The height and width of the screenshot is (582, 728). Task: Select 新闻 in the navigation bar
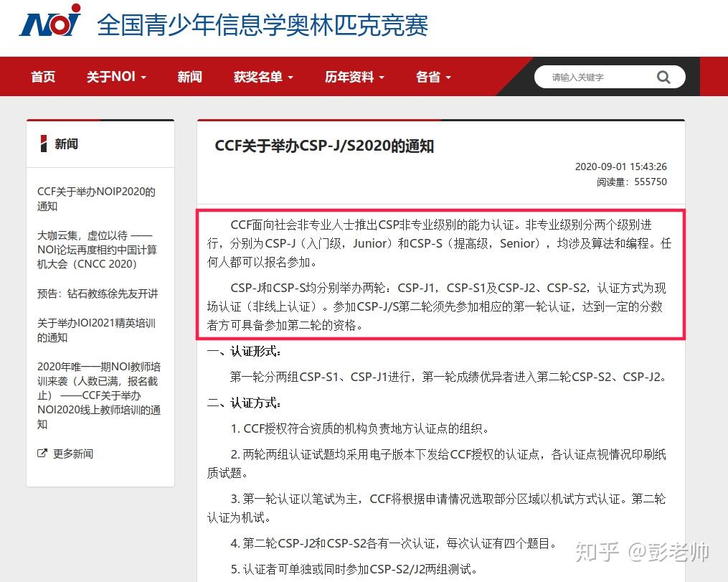point(189,76)
